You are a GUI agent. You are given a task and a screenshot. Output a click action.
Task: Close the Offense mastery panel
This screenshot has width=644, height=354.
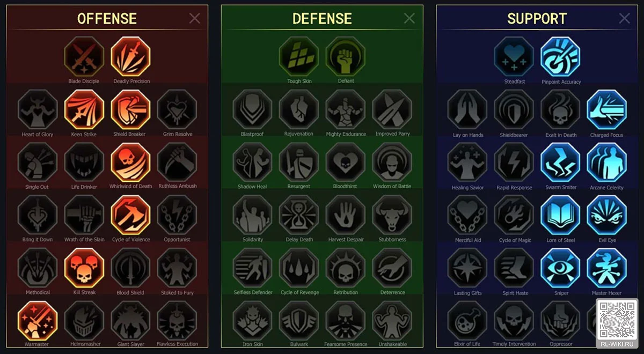[x=195, y=18]
